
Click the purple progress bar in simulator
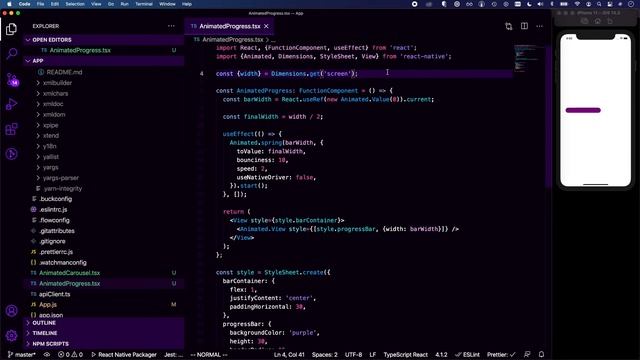[583, 110]
